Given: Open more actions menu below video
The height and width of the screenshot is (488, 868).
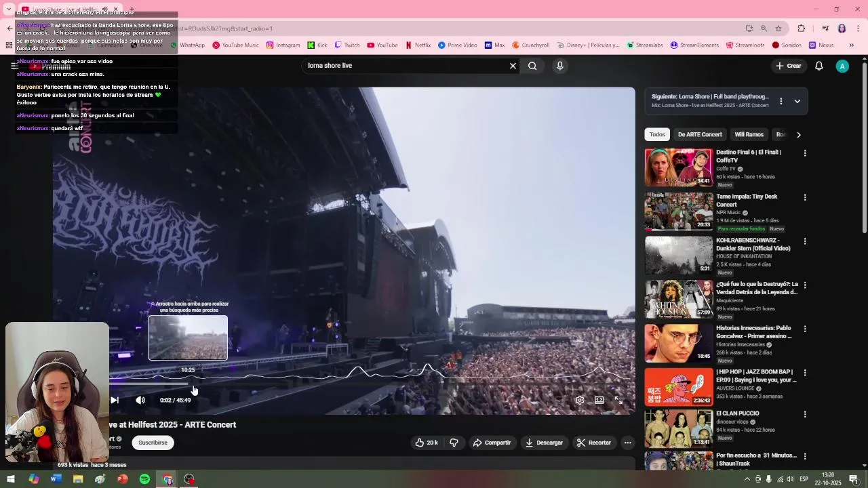Looking at the screenshot, I should (x=628, y=443).
